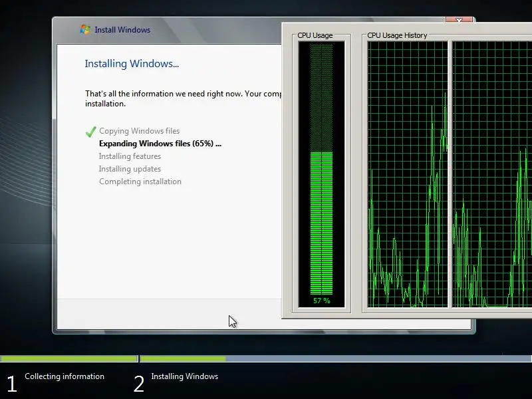Click the "Installing Windows" stage label at bottom

185,376
